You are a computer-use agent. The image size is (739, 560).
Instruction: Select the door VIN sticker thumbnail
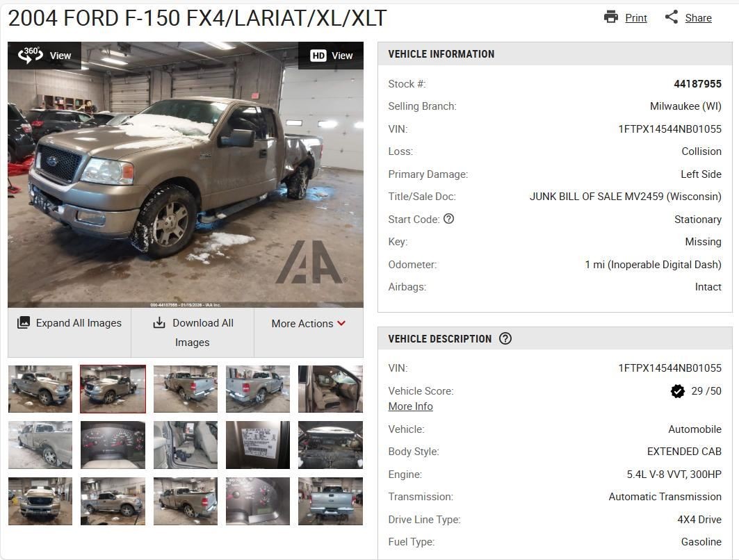coord(258,445)
